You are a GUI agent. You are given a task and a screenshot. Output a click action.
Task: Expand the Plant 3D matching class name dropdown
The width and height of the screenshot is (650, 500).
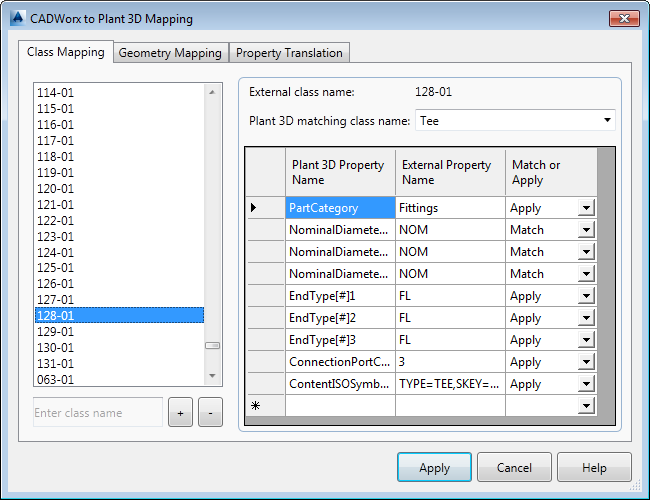[x=607, y=120]
